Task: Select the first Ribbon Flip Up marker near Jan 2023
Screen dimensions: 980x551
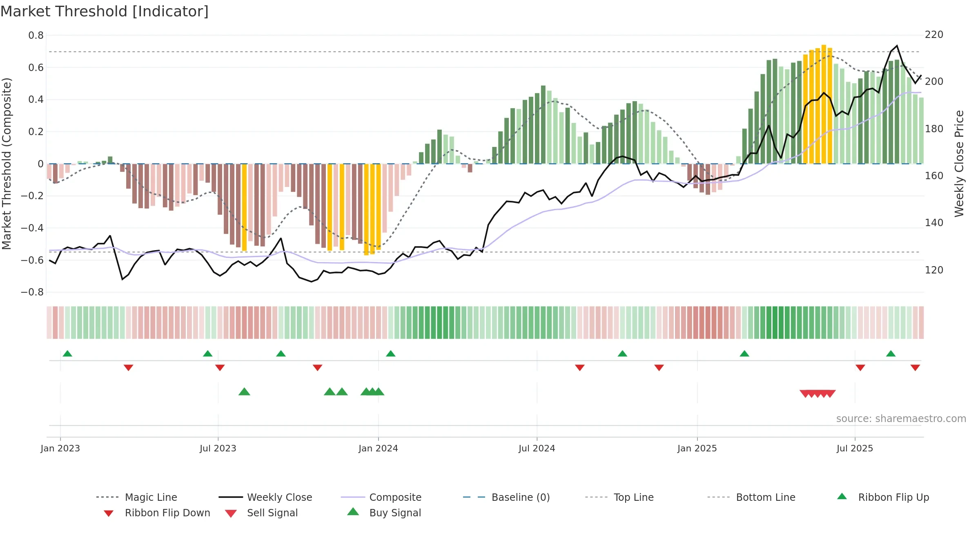Action: point(67,353)
